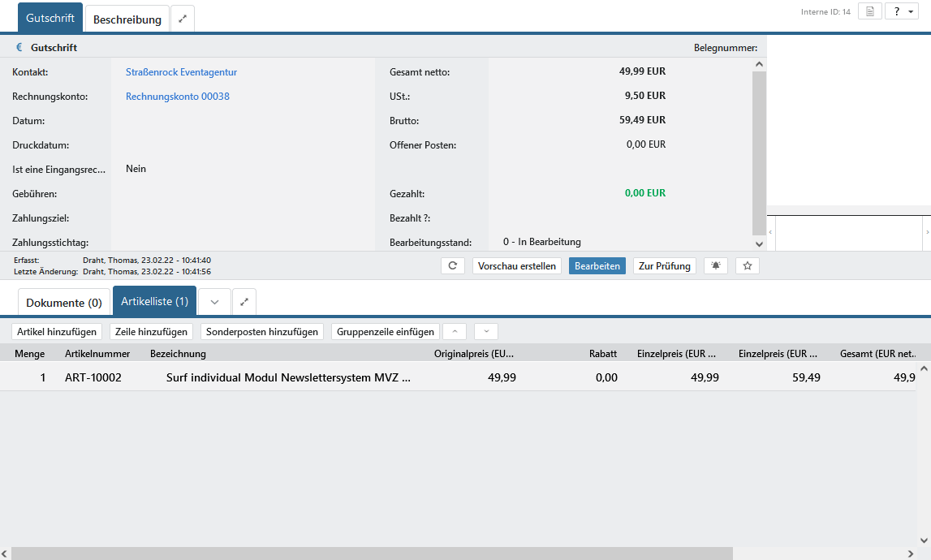931x560 pixels.
Task: Open more tabs dropdown next to Artikelliste
Action: pos(214,302)
